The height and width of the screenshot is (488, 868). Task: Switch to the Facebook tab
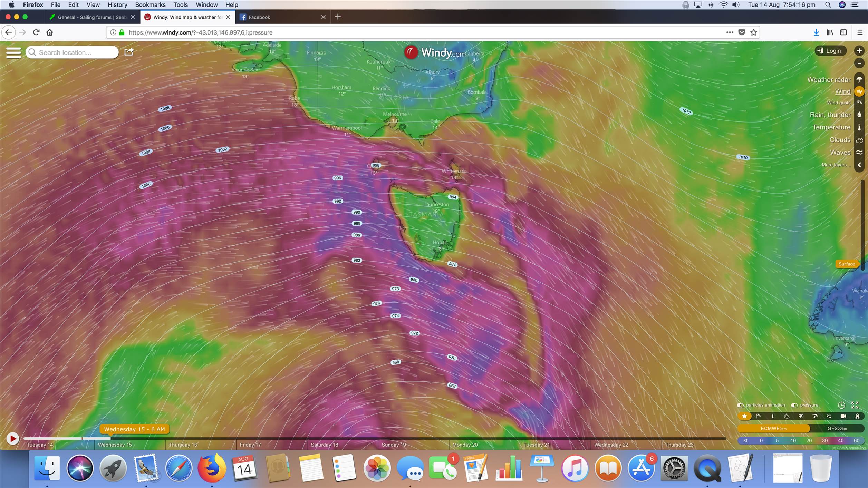tap(259, 17)
